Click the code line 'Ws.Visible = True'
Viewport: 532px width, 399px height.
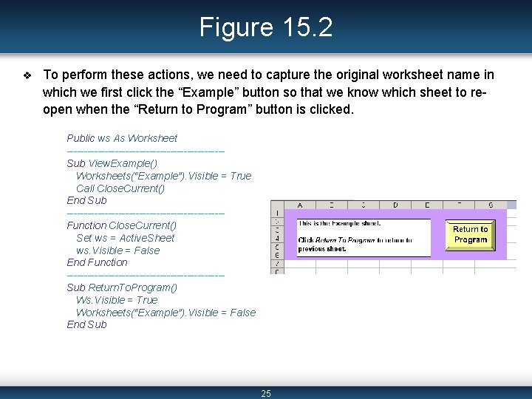(117, 300)
